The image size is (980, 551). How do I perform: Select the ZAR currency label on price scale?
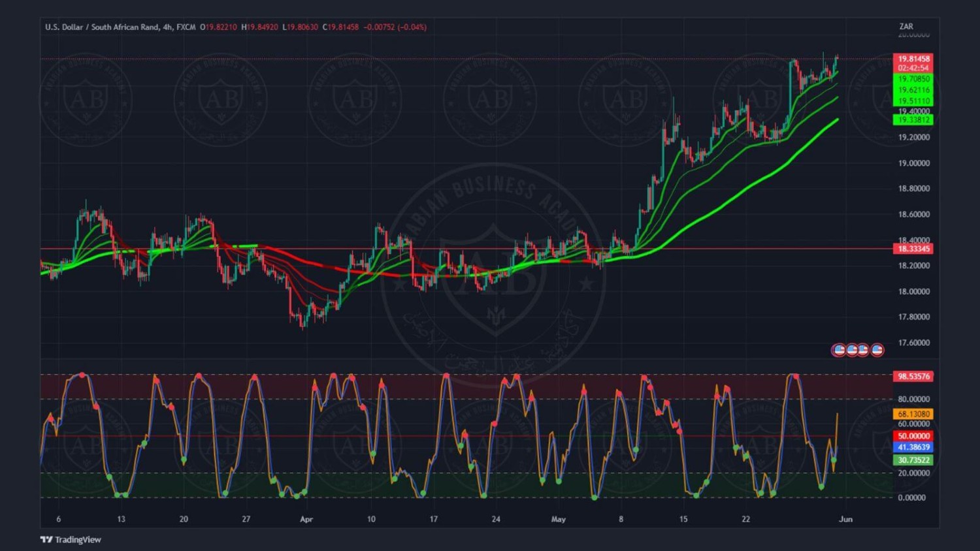tap(906, 27)
